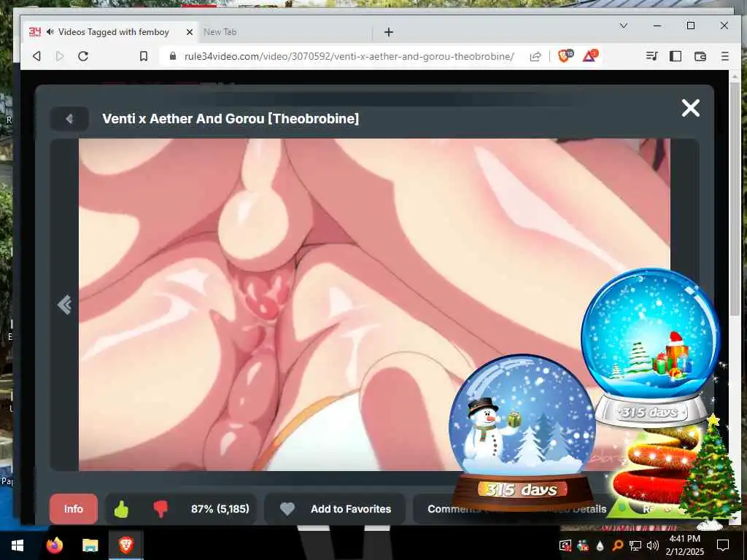This screenshot has width=747, height=560.
Task: Select the Videos Tagged with femboy tab
Action: point(111,32)
